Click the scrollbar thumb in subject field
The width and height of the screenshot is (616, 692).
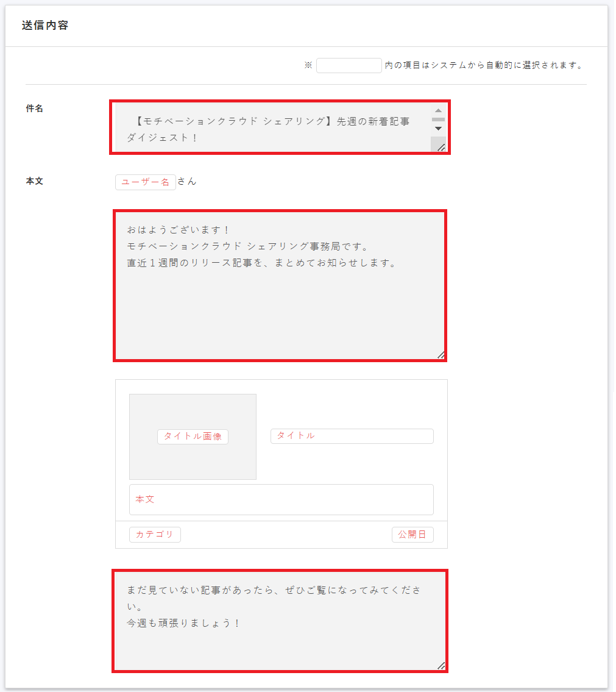point(438,119)
